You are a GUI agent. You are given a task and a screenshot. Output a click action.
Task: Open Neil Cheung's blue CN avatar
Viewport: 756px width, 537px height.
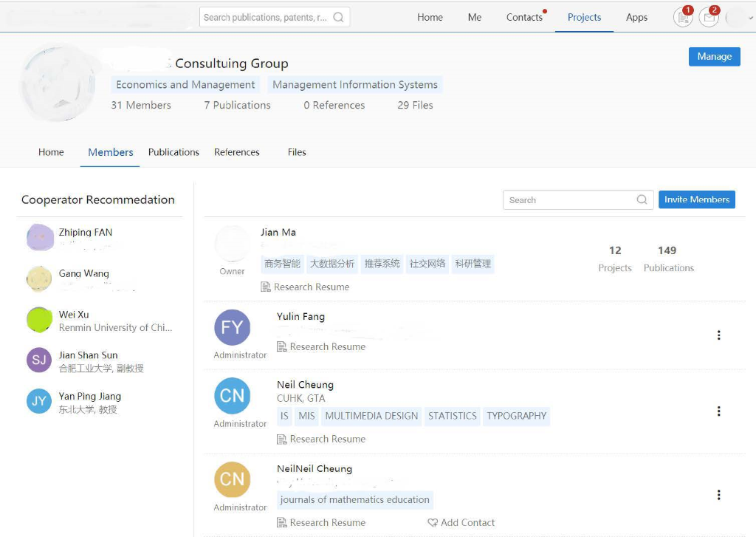tap(232, 396)
